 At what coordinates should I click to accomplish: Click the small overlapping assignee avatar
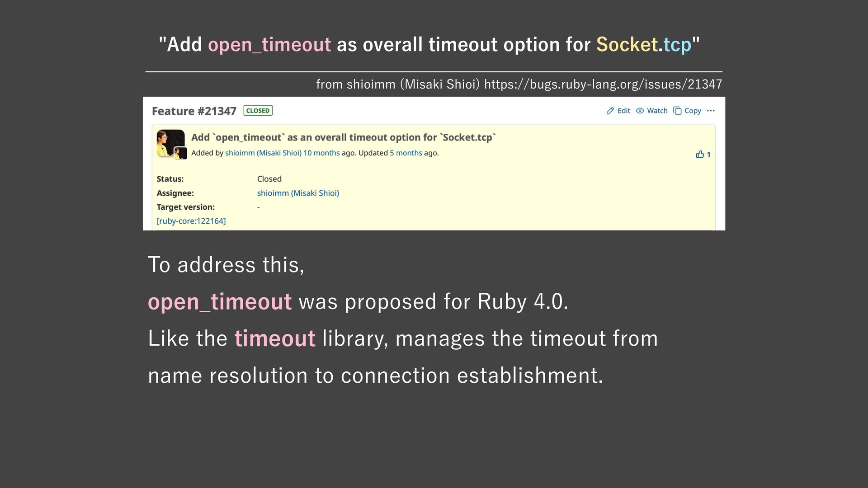pos(181,154)
